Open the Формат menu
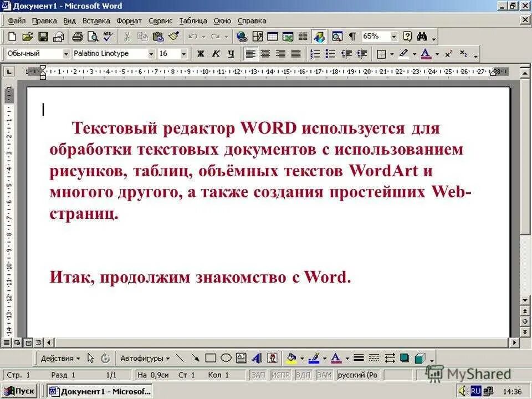Screen dimensions: 532x399 129,21
